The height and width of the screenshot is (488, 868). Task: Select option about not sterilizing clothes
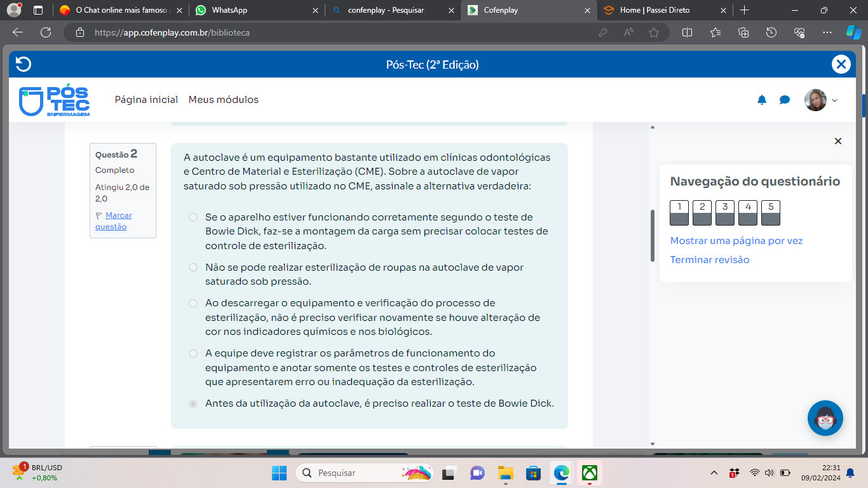coord(193,268)
